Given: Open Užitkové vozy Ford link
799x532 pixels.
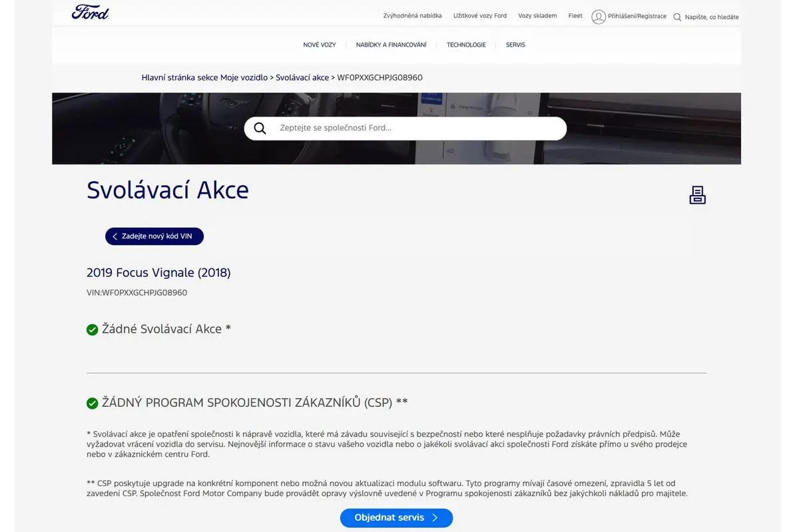Looking at the screenshot, I should click(x=480, y=16).
